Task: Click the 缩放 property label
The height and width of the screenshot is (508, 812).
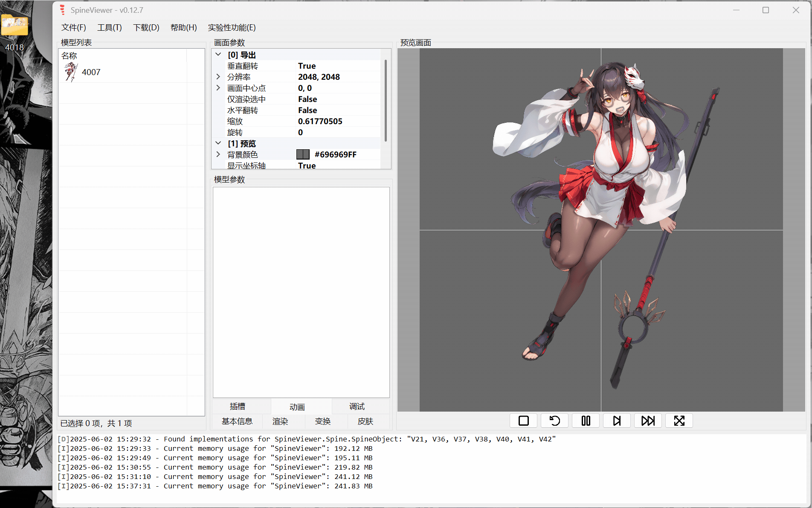Action: coord(235,121)
